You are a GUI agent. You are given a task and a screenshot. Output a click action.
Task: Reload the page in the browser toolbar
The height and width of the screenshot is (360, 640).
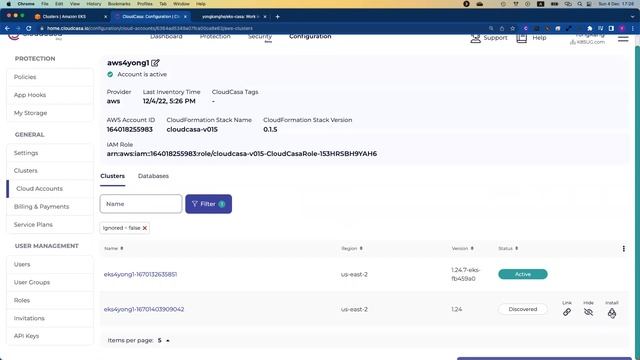(x=29, y=28)
